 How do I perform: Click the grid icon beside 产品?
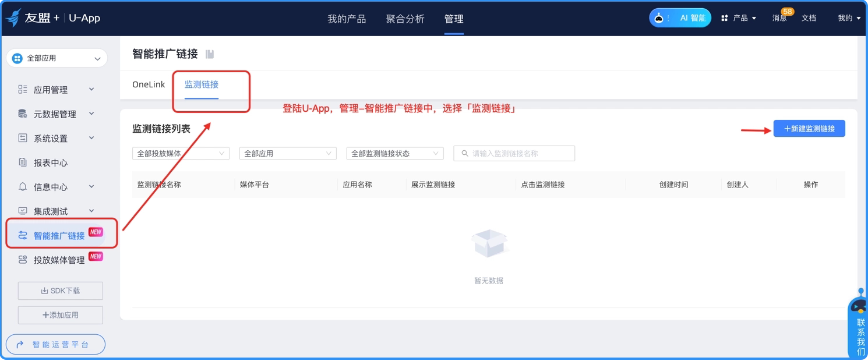click(x=725, y=18)
